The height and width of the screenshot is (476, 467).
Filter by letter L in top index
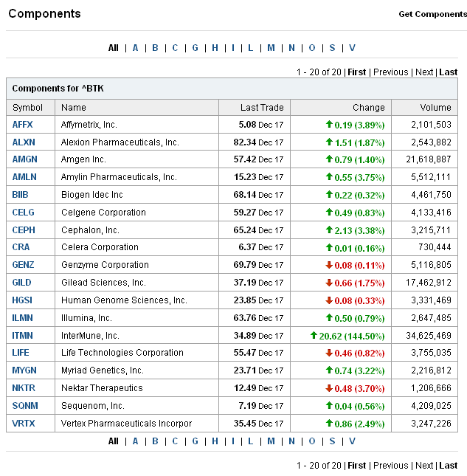tap(250, 48)
